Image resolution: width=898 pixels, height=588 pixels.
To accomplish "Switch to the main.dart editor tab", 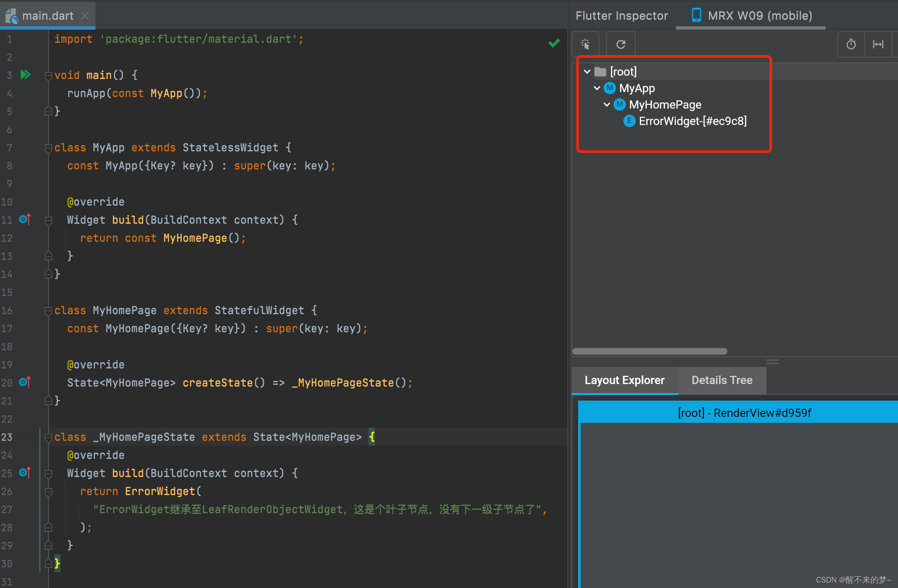I will coord(48,16).
